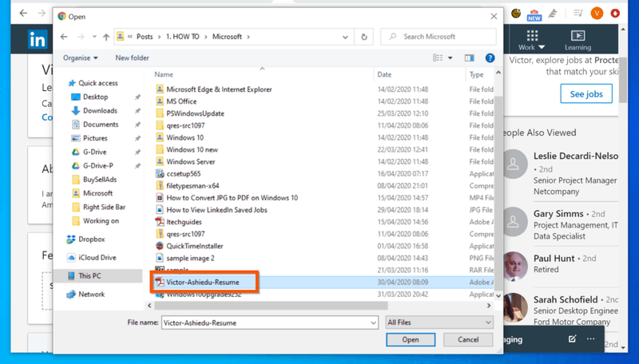The width and height of the screenshot is (639, 364).
Task: Select the PSWindowsUpdate folder
Action: click(x=195, y=113)
